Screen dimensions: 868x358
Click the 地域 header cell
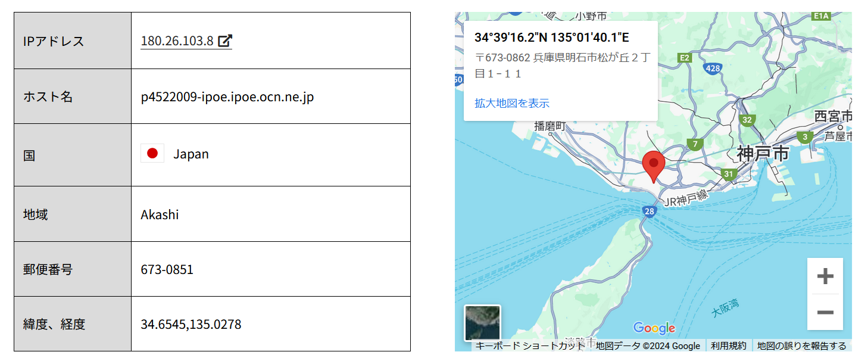click(73, 214)
